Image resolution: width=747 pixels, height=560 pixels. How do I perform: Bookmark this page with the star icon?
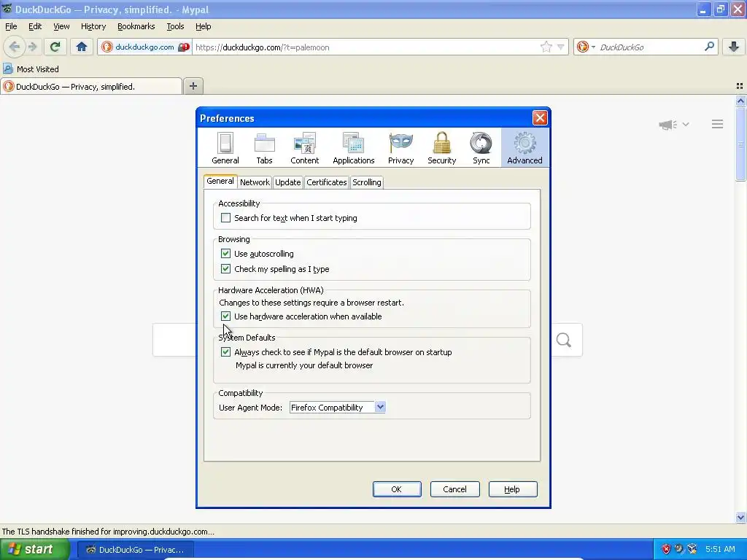coord(546,47)
